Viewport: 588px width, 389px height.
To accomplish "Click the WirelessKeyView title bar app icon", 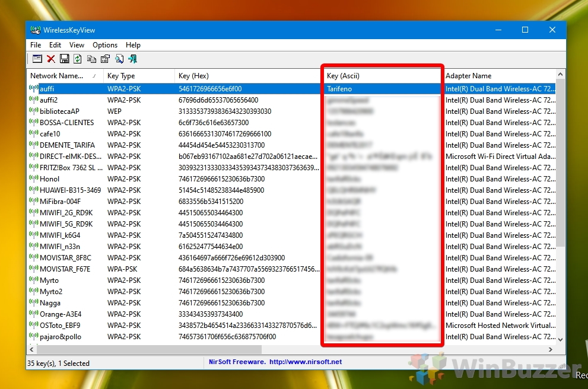I will click(x=35, y=30).
